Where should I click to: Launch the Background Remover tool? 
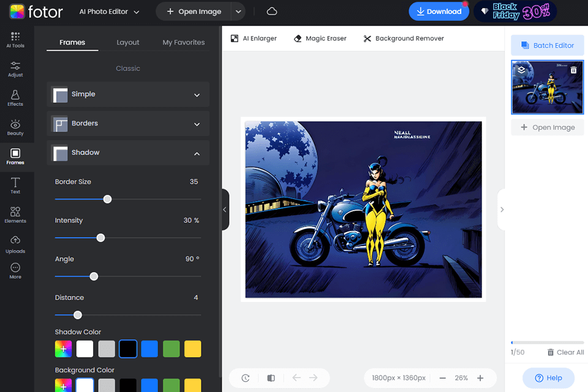click(x=404, y=38)
